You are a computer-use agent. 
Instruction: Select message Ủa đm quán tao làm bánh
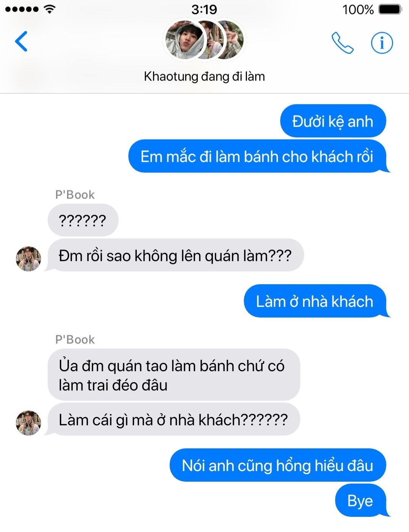[x=174, y=375]
